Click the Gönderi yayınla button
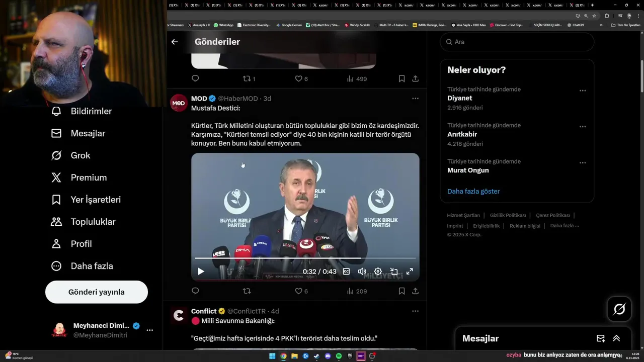Screen dimensions: 644x362 97,292
